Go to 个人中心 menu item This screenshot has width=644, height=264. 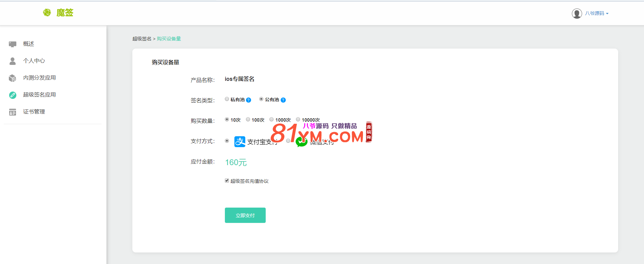point(34,61)
